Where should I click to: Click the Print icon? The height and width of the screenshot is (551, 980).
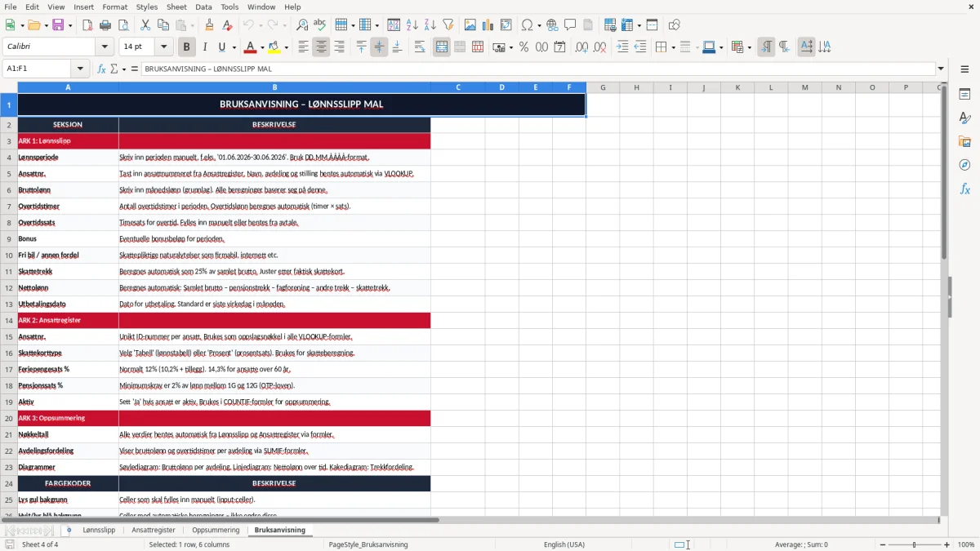(x=105, y=25)
